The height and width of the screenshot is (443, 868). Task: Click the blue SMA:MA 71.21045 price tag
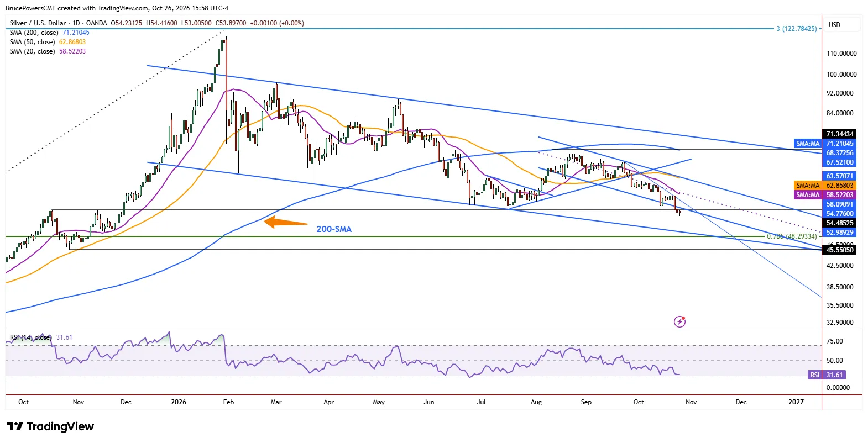pos(825,144)
